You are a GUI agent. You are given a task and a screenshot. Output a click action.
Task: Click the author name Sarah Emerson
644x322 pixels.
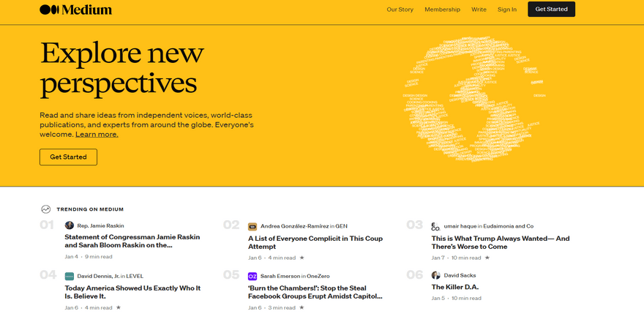[280, 277]
